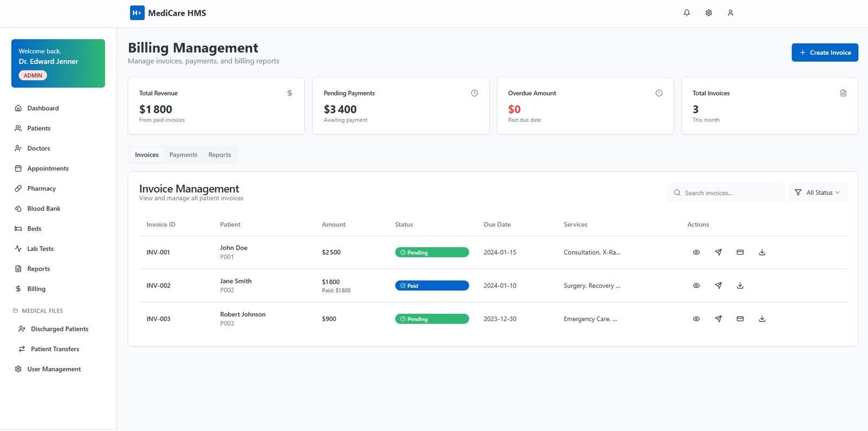This screenshot has height=431, width=868.
Task: Go to Dashboard in sidebar
Action: 59,108
